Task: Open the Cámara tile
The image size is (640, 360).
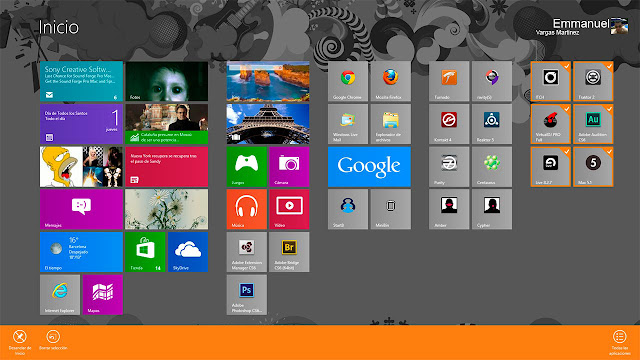Action: coord(289,167)
